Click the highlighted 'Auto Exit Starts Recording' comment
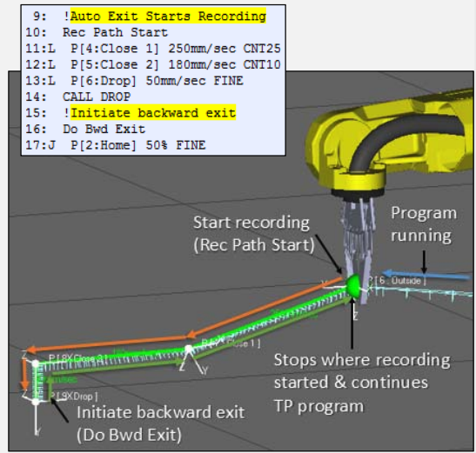Viewport: 476px width, 453px height. click(168, 16)
